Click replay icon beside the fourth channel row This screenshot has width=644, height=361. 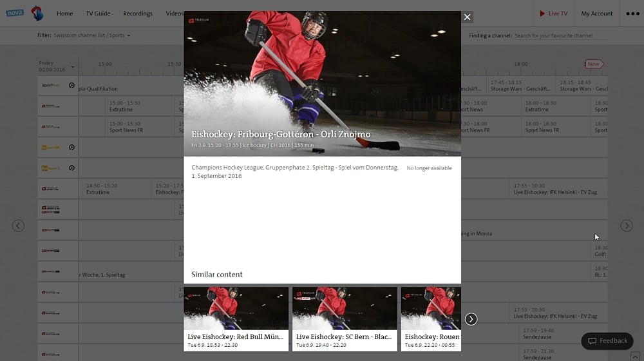coord(72,147)
